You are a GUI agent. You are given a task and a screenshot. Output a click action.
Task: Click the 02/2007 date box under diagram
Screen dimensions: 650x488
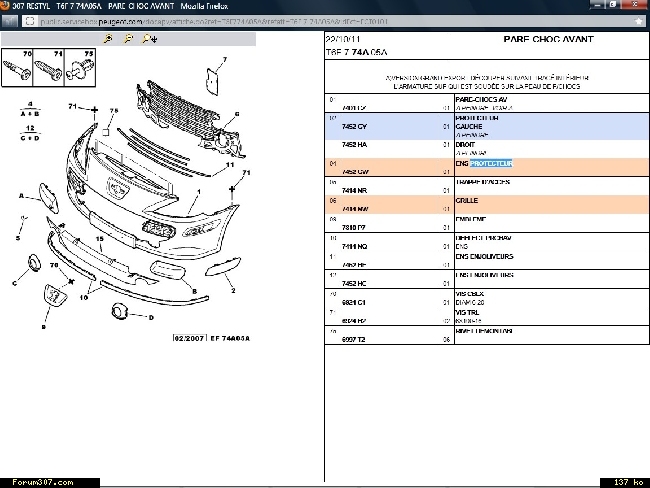coord(189,338)
